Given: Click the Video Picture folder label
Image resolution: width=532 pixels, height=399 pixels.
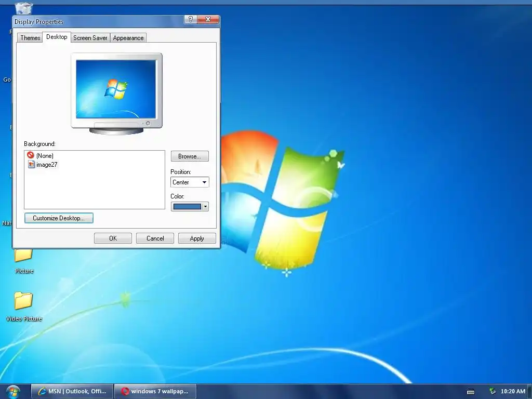Looking at the screenshot, I should tap(24, 318).
